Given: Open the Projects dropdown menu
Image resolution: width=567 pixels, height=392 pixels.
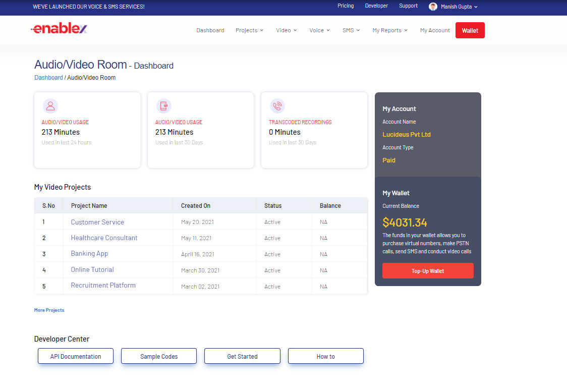Looking at the screenshot, I should click(x=249, y=30).
